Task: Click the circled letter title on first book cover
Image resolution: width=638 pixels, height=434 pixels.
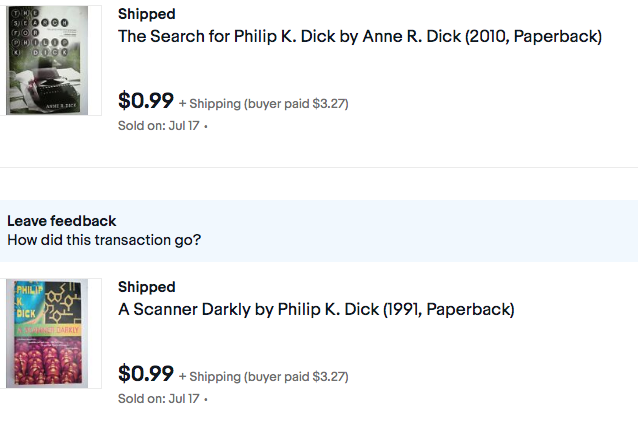Action: coord(39,33)
